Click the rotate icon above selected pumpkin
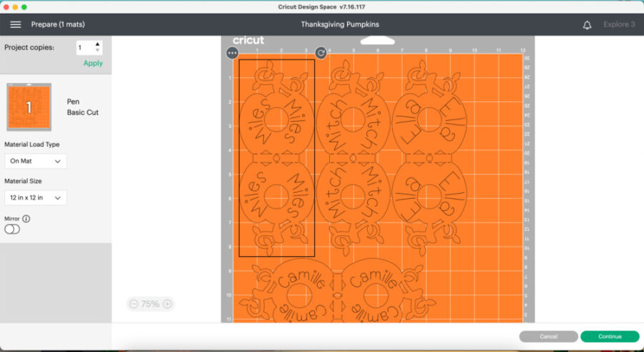This screenshot has height=352, width=644. (x=321, y=53)
